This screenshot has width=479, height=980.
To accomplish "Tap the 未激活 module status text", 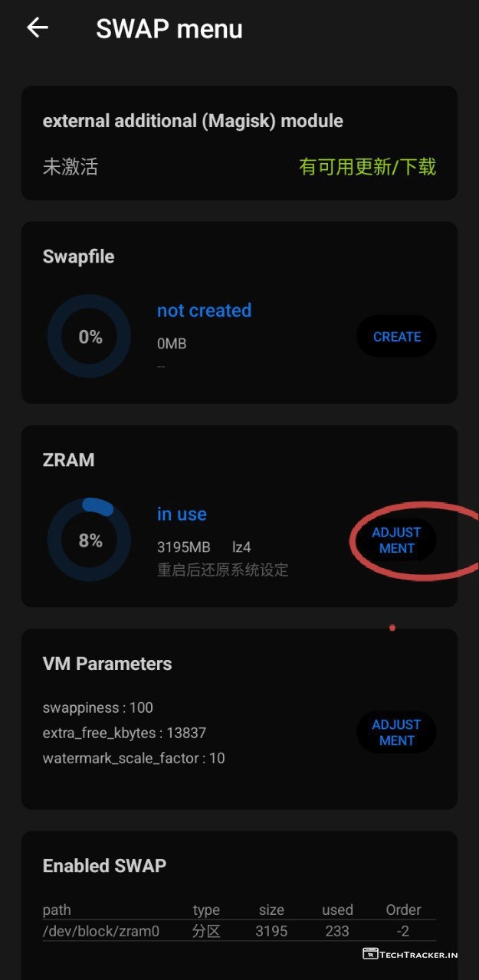I will [71, 167].
